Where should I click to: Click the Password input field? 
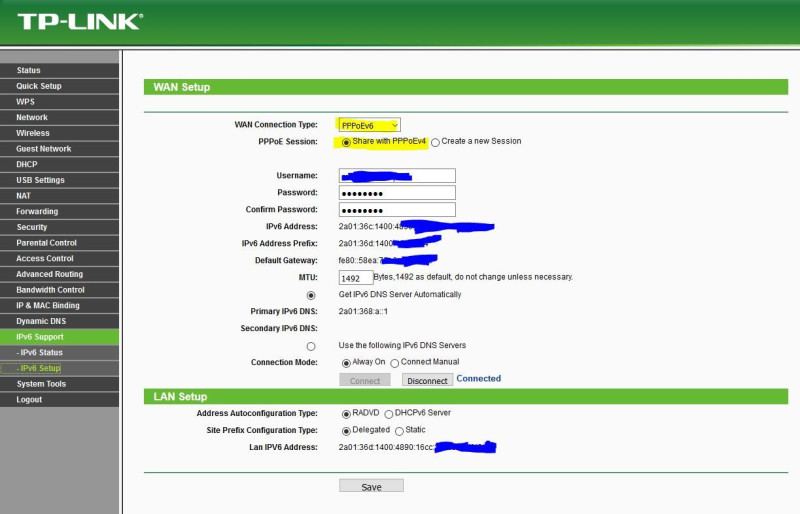[397, 192]
